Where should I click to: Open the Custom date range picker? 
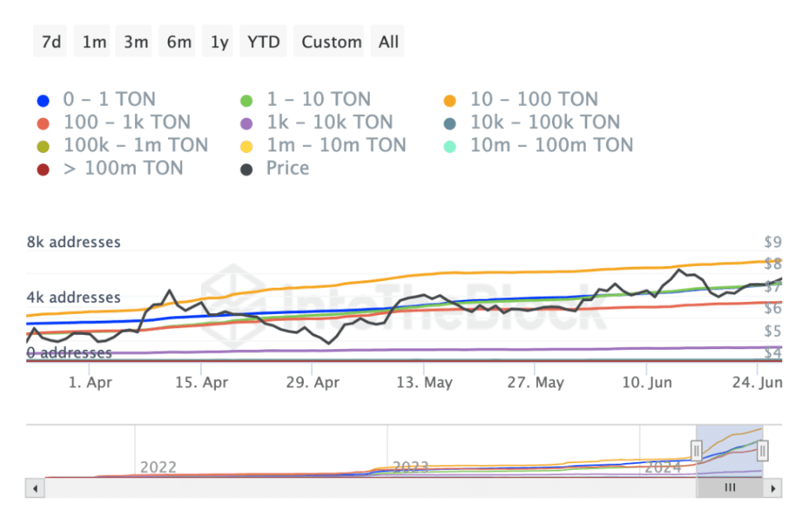click(x=331, y=42)
